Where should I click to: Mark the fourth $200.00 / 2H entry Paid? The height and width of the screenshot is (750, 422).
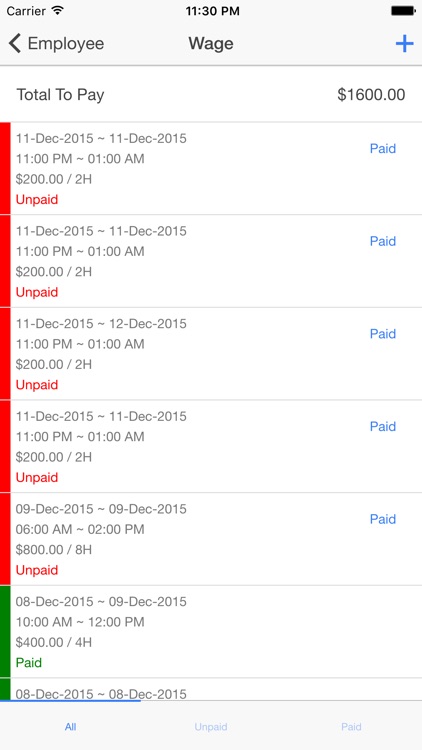(x=383, y=427)
